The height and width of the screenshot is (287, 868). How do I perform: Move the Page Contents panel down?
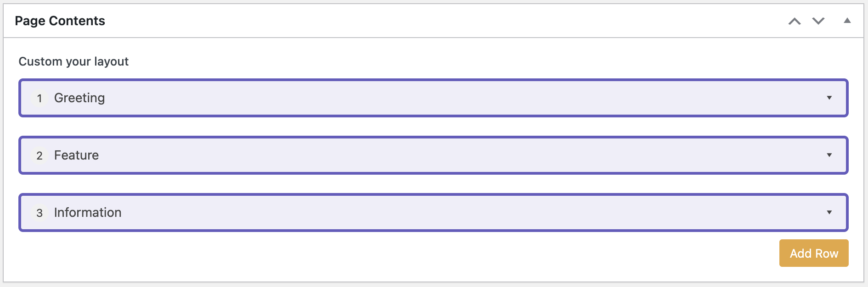(x=818, y=21)
